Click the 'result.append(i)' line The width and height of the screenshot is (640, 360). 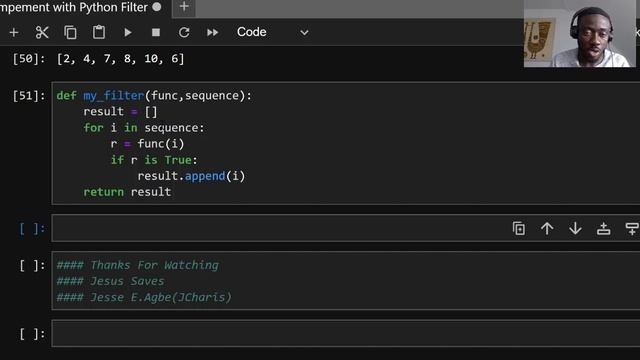191,176
